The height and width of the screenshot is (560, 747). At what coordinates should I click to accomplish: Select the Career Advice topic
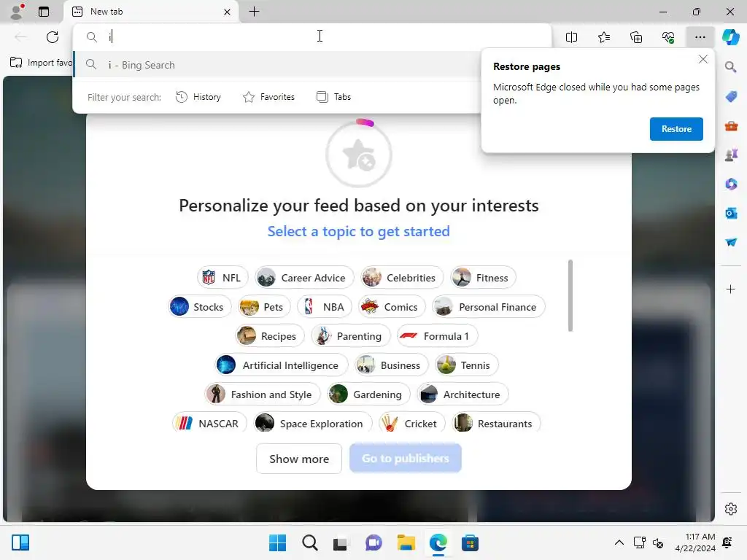(x=304, y=278)
